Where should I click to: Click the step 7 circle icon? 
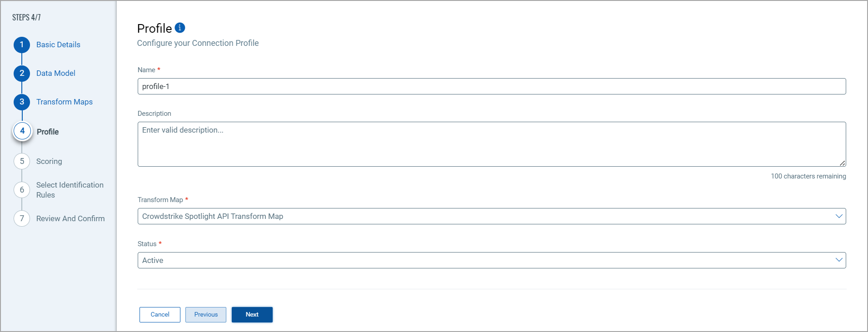[x=22, y=218]
